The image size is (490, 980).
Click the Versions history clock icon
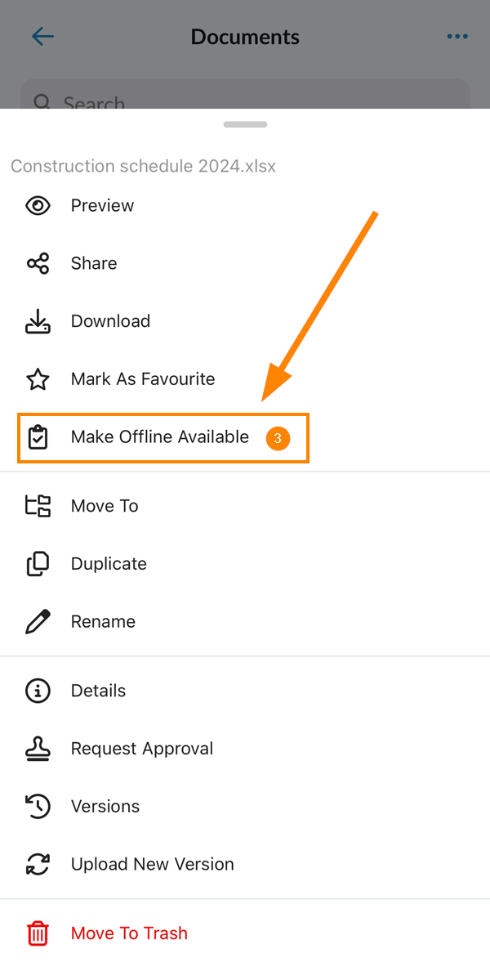click(x=38, y=806)
